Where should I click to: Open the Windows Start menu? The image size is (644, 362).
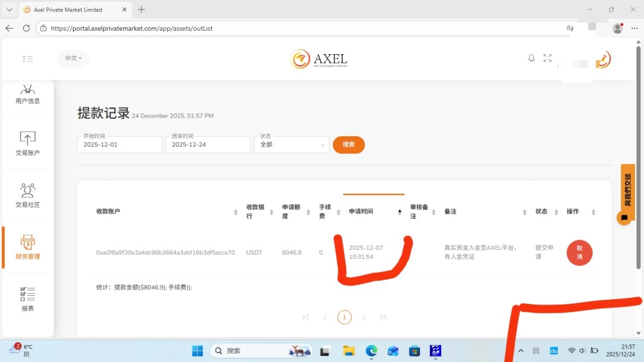pos(197,351)
